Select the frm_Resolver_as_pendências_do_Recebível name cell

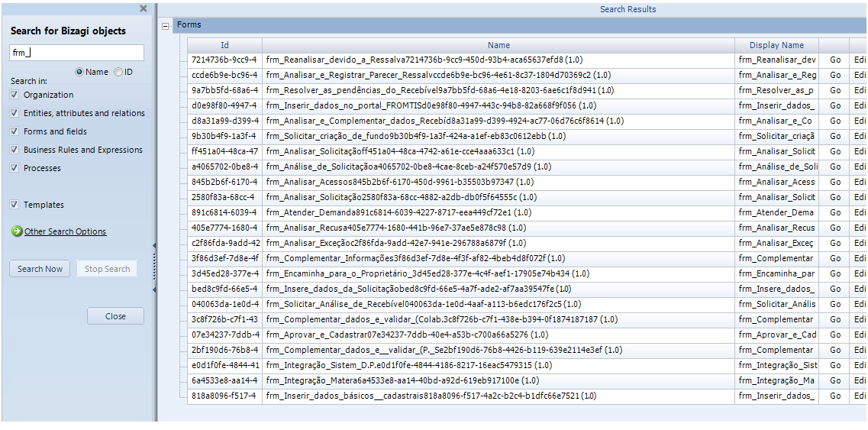pos(499,90)
